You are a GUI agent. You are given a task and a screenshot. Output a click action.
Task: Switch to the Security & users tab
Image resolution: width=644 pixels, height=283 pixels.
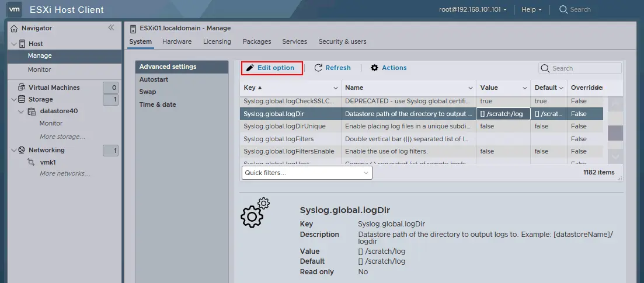pyautogui.click(x=343, y=41)
